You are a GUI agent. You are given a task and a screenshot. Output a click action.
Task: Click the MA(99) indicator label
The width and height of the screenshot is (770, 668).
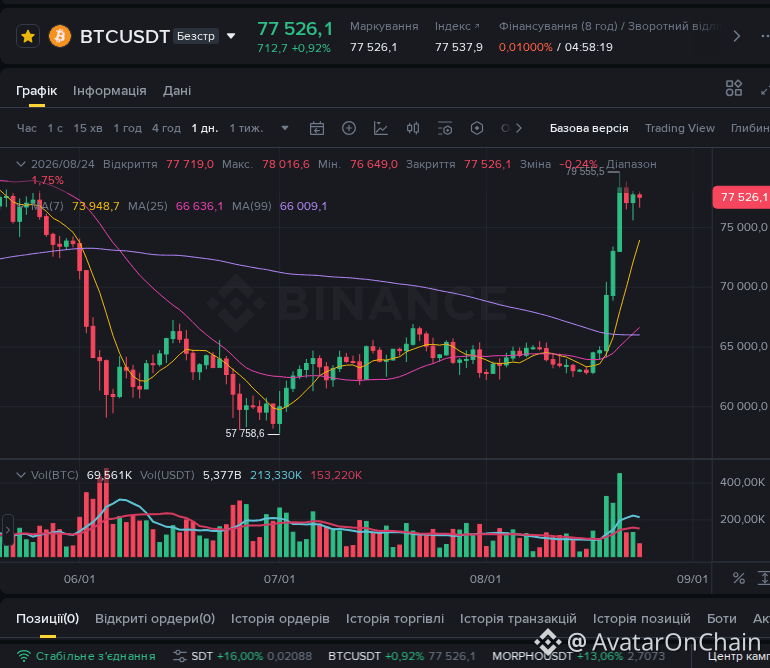251,206
